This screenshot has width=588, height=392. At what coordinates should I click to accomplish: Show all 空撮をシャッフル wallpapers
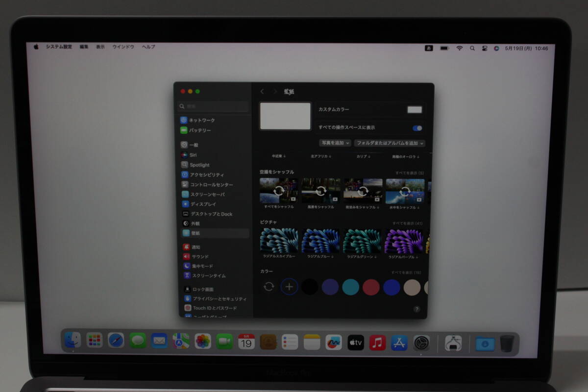(410, 173)
